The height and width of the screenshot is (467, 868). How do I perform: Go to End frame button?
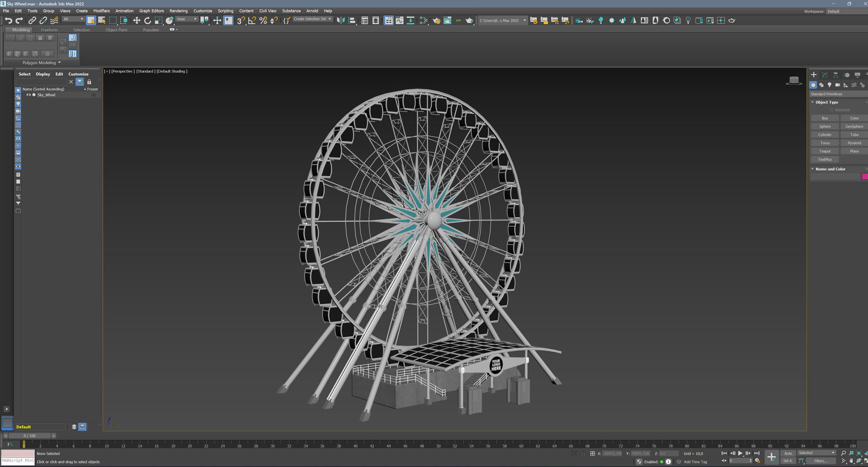point(757,453)
